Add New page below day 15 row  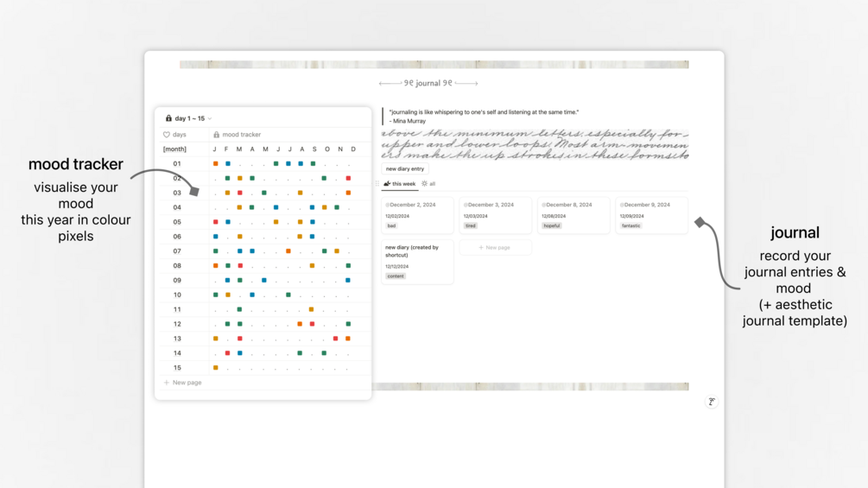(183, 383)
